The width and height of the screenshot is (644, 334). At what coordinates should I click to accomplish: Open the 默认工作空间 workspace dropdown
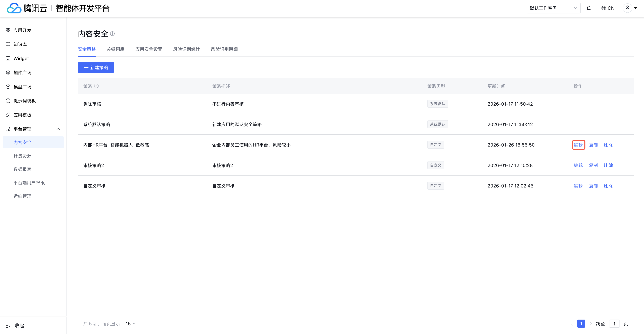553,8
